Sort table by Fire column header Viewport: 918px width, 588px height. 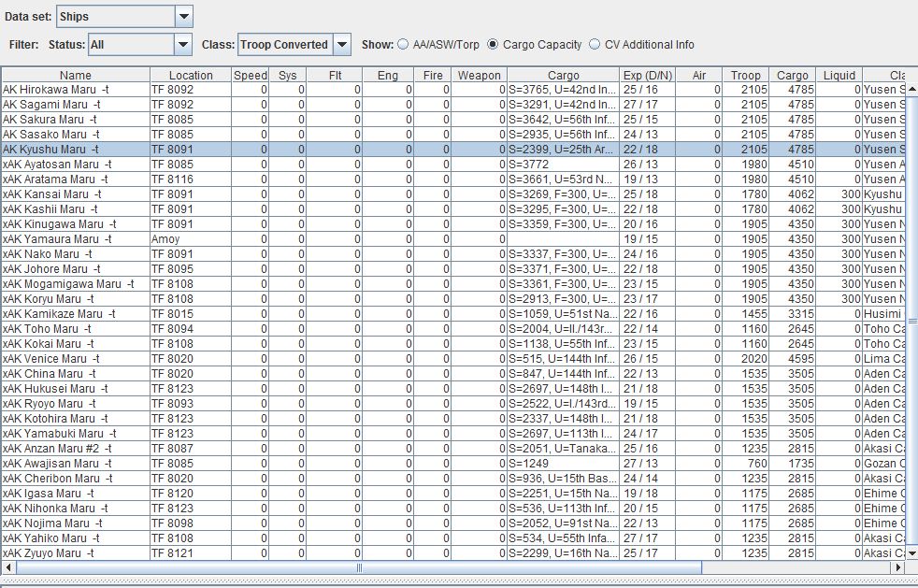click(x=433, y=75)
